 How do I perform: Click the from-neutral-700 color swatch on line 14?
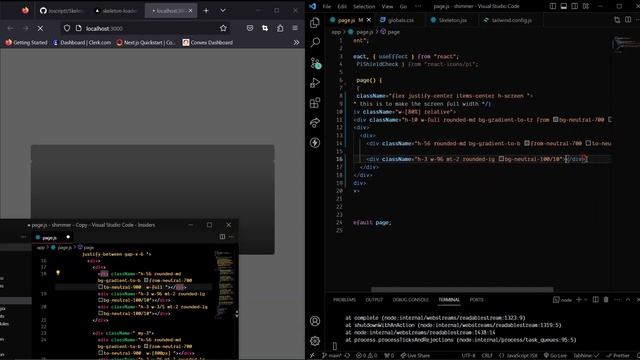[527, 143]
